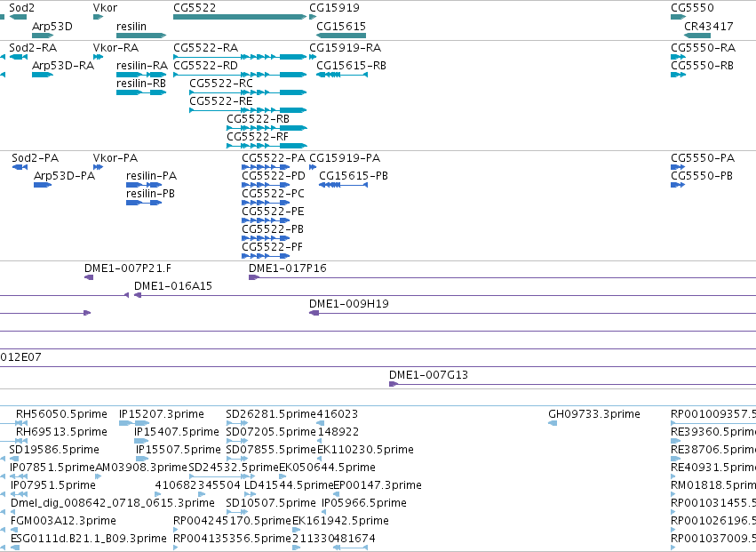
Task: Click BAC clone DME1-007P21.F
Action: click(x=89, y=277)
